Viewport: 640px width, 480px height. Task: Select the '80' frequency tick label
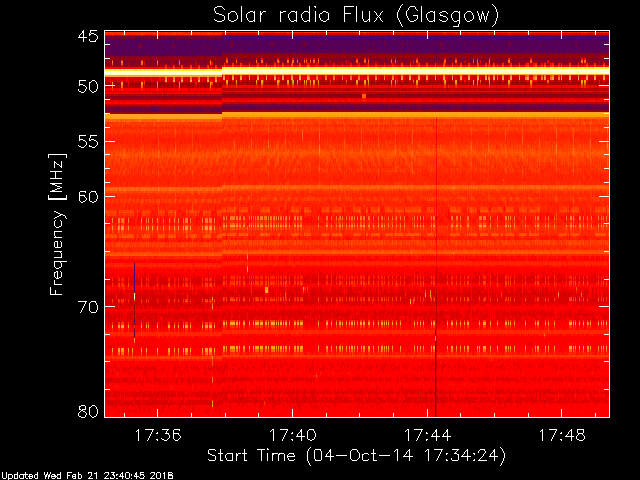tap(88, 411)
